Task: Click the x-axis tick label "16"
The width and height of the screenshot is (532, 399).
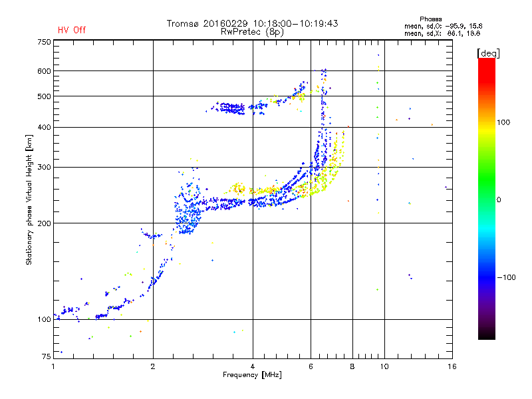Action: point(452,366)
